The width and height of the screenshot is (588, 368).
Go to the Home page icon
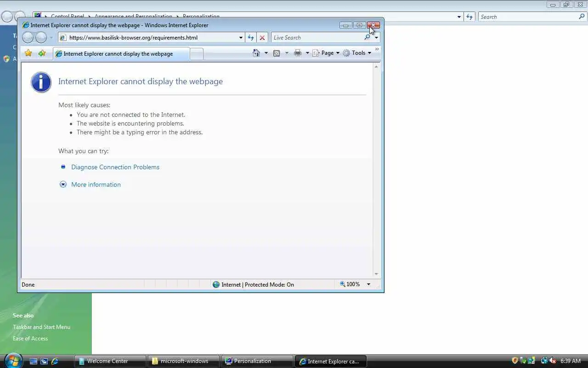(x=257, y=53)
